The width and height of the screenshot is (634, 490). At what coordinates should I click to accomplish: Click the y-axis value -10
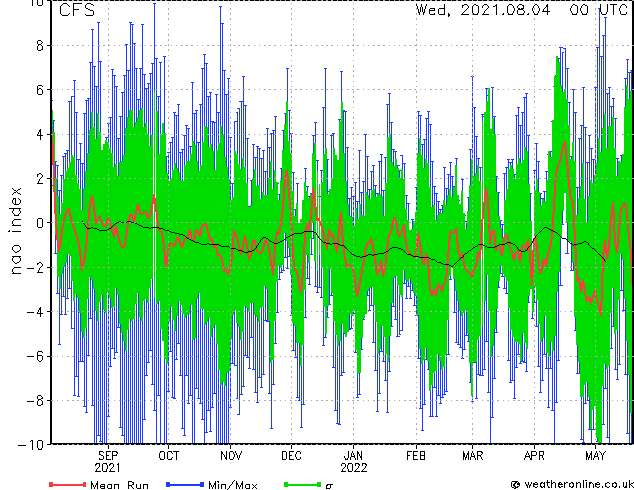pyautogui.click(x=31, y=445)
